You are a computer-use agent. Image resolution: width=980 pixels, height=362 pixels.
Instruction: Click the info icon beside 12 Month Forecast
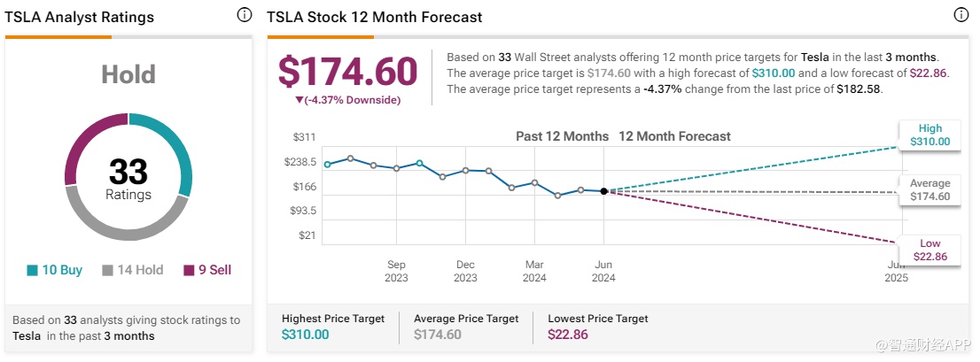(961, 16)
